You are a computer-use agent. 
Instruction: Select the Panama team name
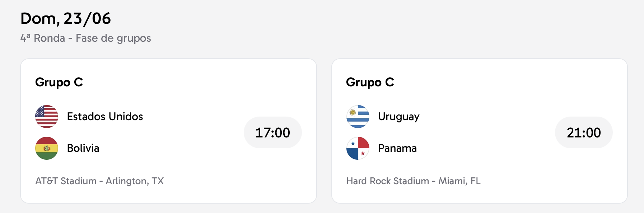(x=397, y=148)
